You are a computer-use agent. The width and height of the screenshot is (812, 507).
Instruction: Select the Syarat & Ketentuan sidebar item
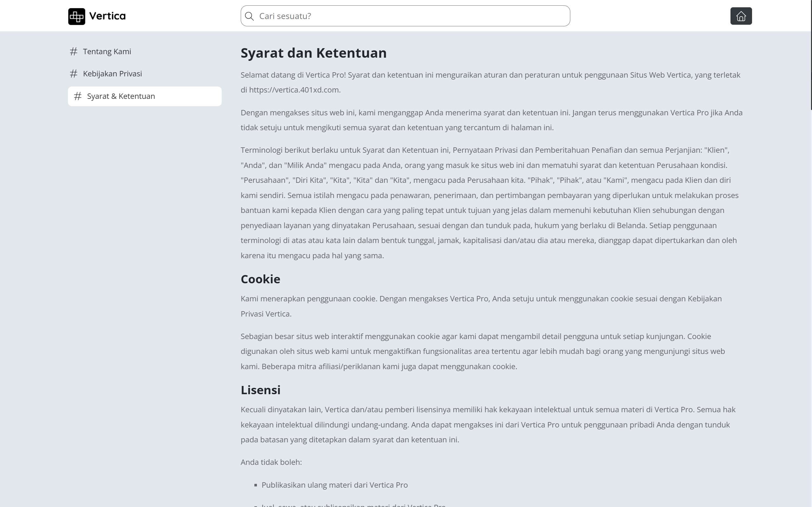[x=145, y=97]
